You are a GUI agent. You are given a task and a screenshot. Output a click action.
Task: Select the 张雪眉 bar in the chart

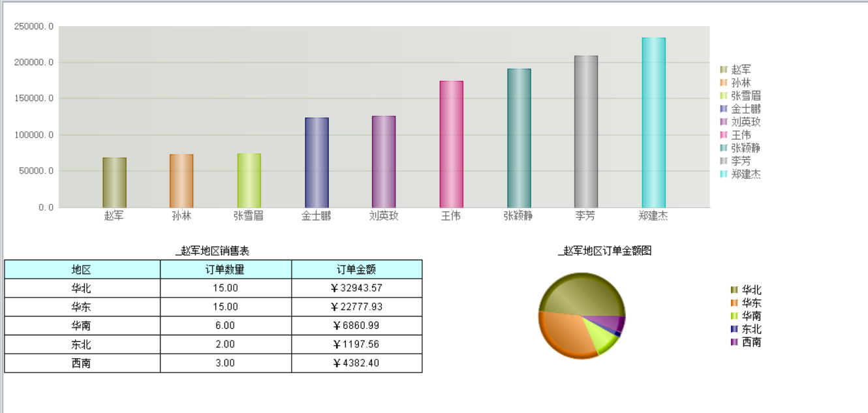pos(249,181)
